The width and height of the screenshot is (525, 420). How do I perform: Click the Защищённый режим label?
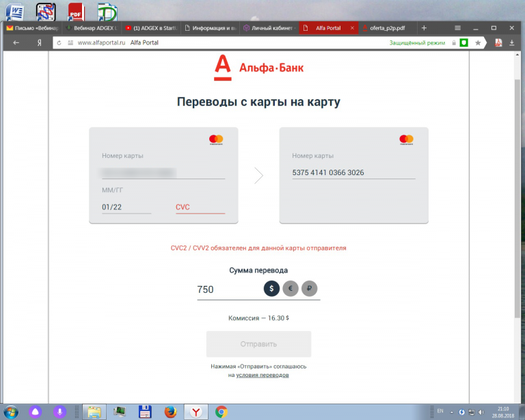pyautogui.click(x=417, y=43)
